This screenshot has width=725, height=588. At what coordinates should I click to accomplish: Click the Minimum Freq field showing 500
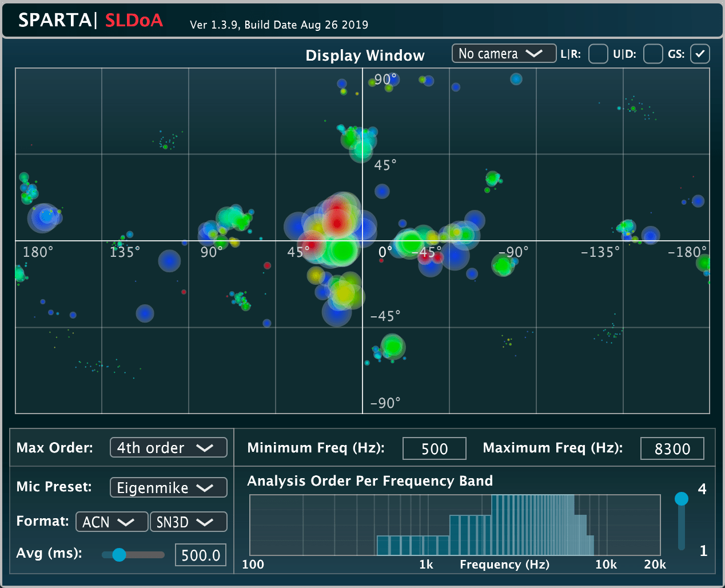pyautogui.click(x=434, y=449)
